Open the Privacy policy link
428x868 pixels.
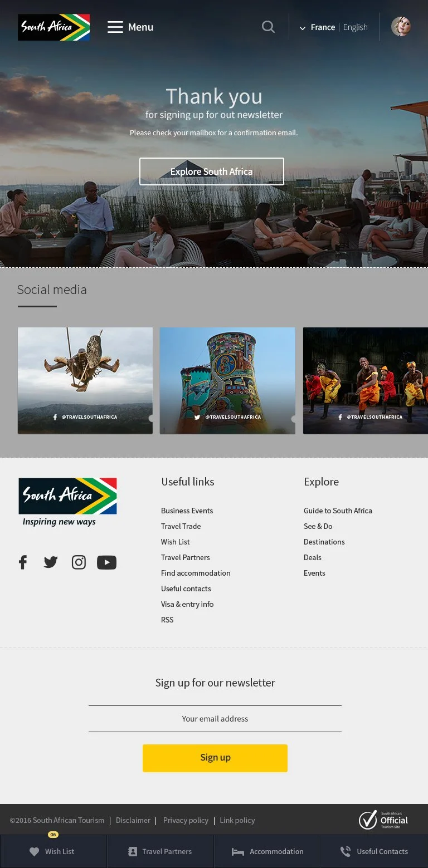pyautogui.click(x=186, y=820)
